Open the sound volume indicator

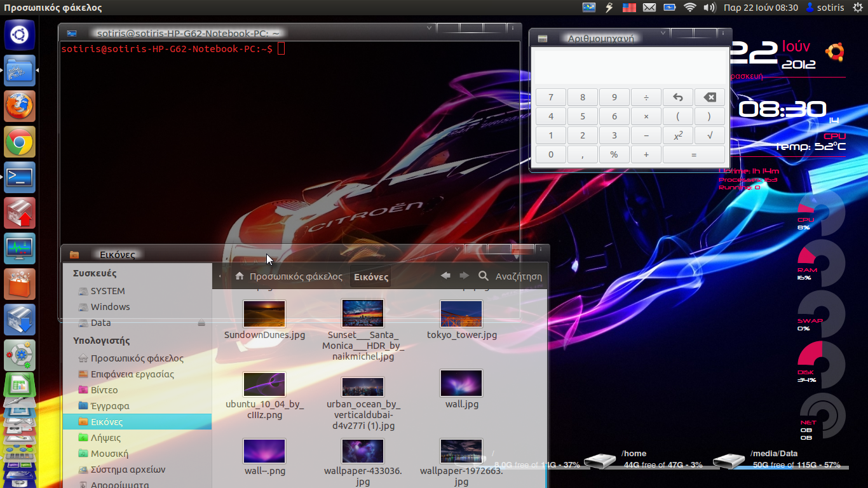[709, 8]
